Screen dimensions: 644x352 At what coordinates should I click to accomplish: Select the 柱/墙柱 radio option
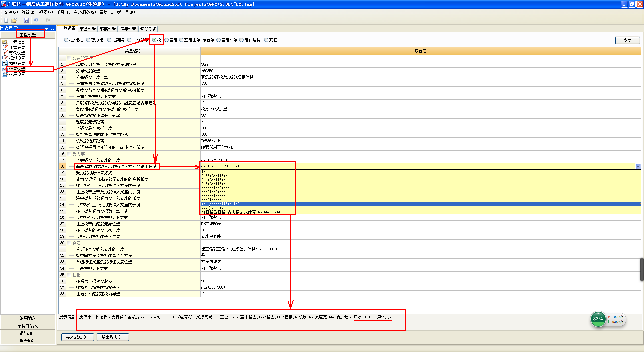(73, 40)
